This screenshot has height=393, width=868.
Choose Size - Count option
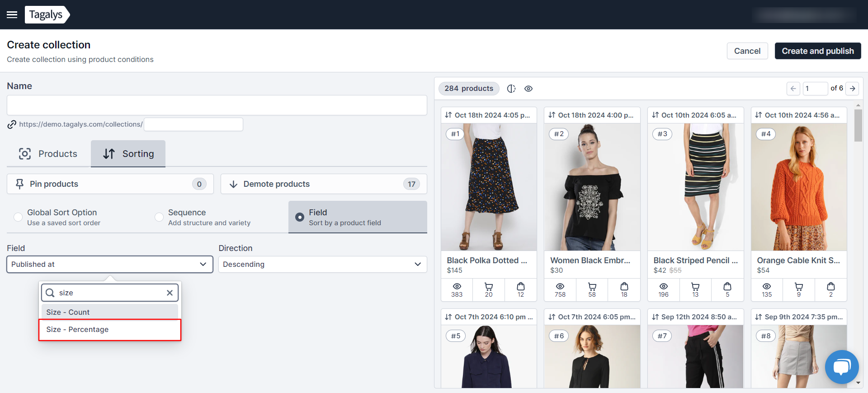pos(110,312)
